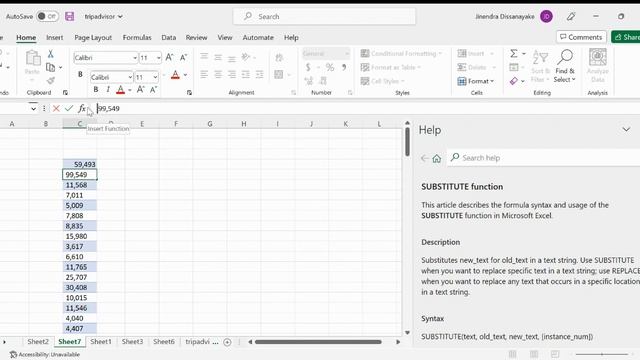Open the mini toolbar Calibri font dropdown
Image resolution: width=640 pixels, height=360 pixels.
pos(130,77)
